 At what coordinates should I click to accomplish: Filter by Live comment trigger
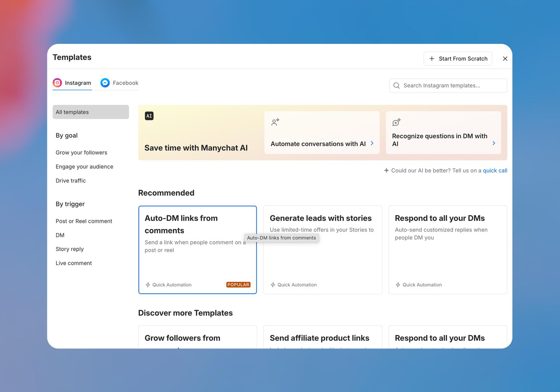74,263
